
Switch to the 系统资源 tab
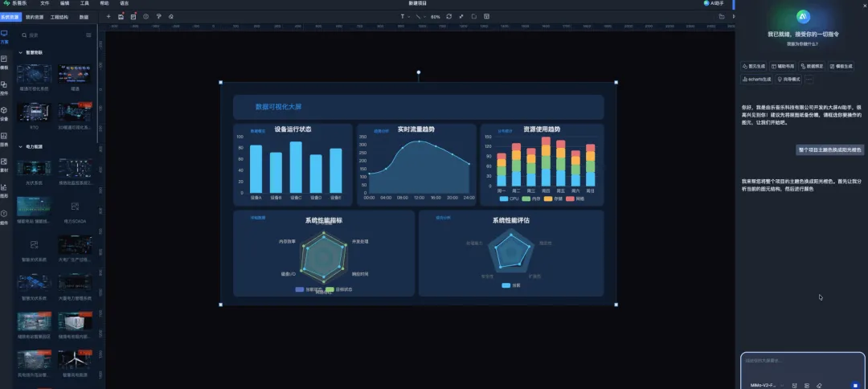point(10,17)
